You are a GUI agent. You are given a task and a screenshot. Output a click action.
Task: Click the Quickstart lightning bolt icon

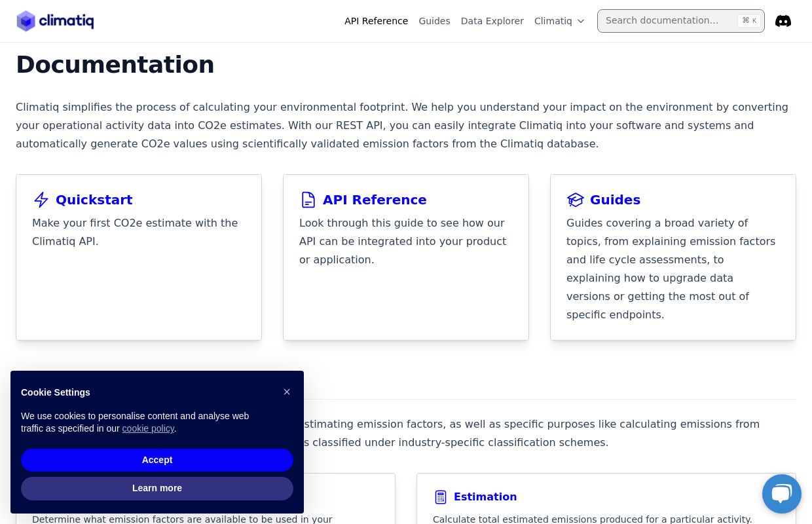point(41,200)
